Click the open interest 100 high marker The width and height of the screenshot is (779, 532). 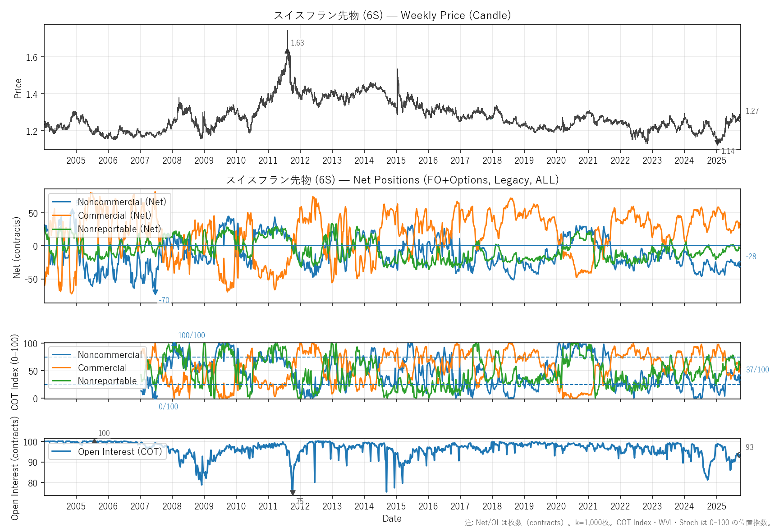point(94,441)
